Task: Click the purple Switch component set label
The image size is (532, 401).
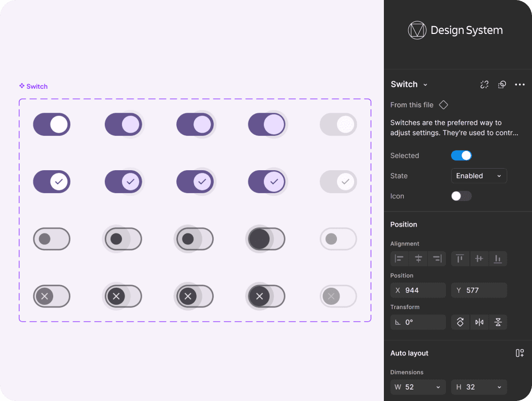Action: [33, 86]
